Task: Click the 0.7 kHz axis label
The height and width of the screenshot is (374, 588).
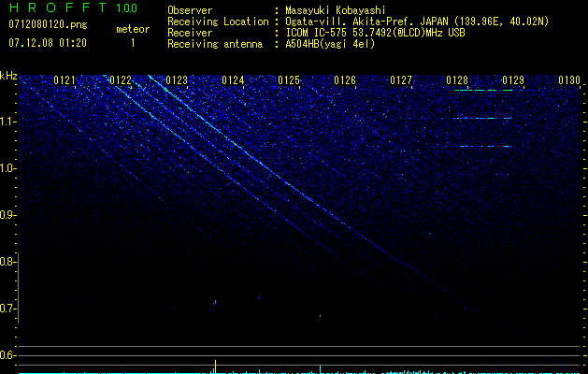Action: [7, 309]
